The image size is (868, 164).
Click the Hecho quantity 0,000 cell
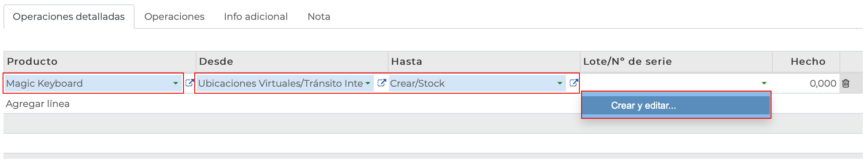pyautogui.click(x=806, y=83)
